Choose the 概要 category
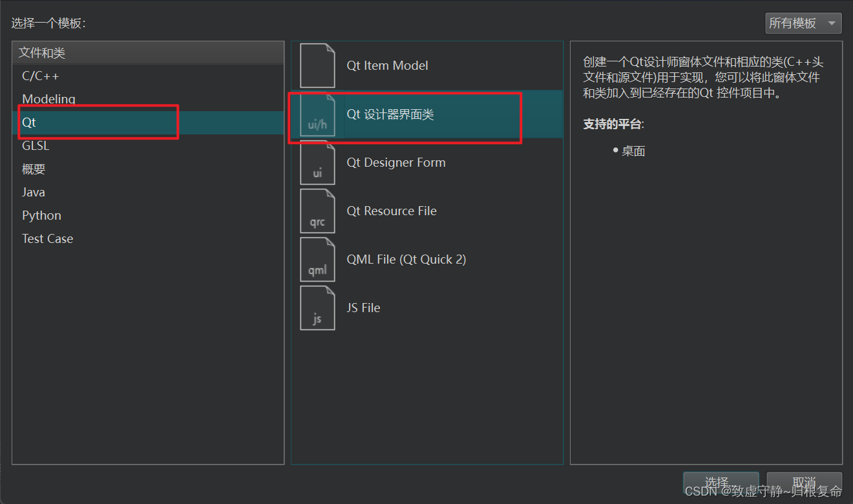The height and width of the screenshot is (504, 853). coord(148,169)
